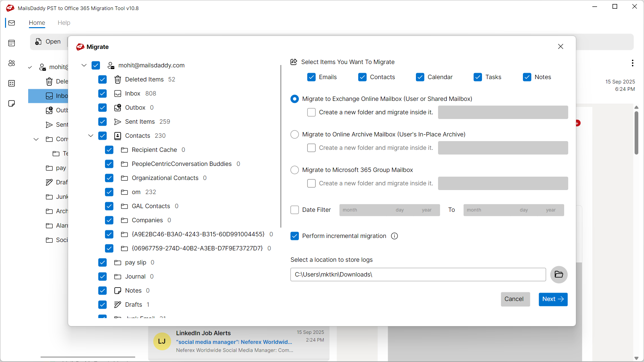The image size is (644, 362).
Task: Collapse the mailbox root in main window tree
Action: tap(30, 67)
